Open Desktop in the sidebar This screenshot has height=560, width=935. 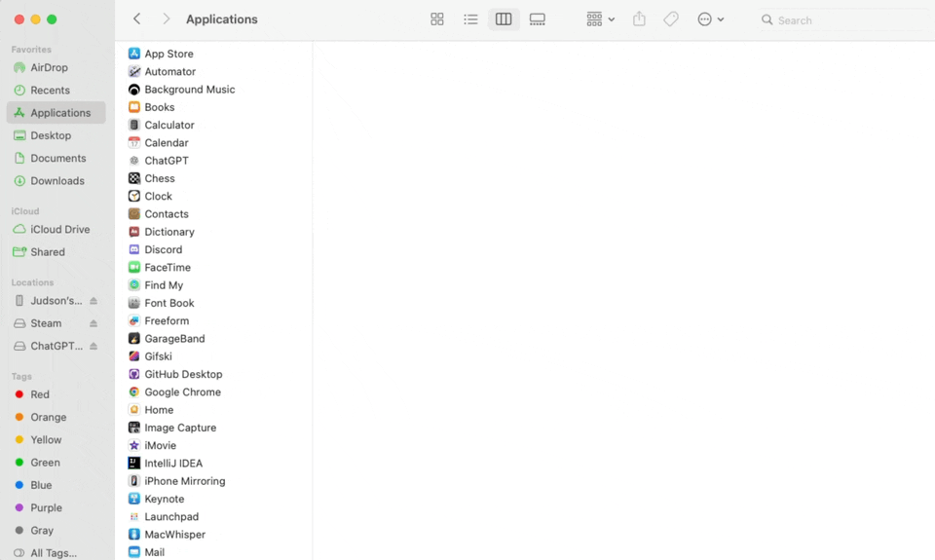click(x=56, y=135)
